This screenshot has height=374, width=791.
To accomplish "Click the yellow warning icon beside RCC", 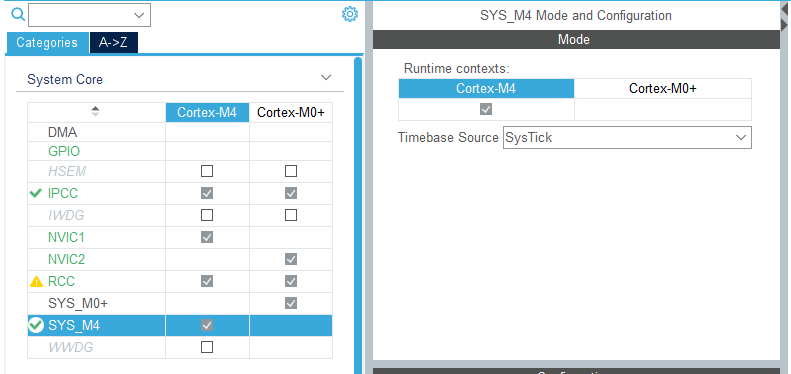I will (36, 282).
